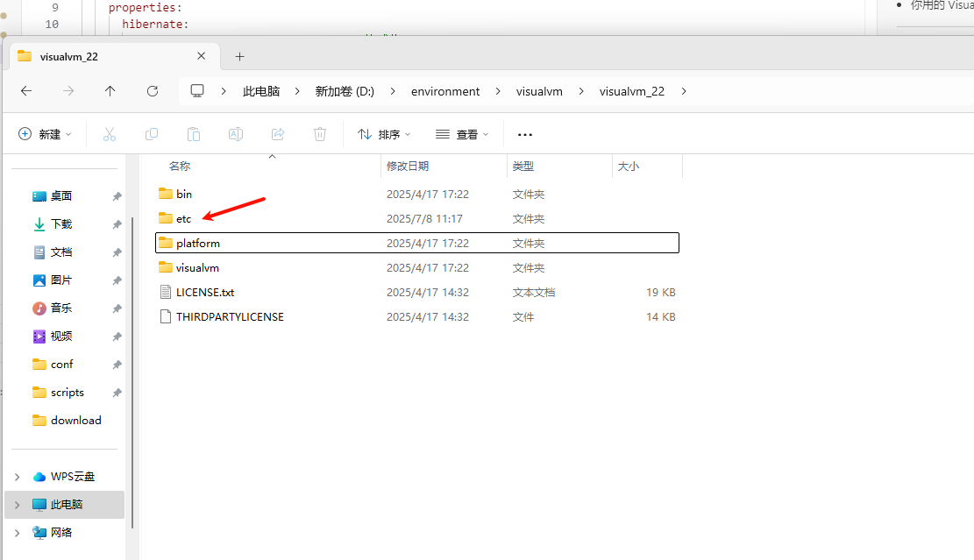This screenshot has width=974, height=560.
Task: Open 图片 in the sidebar
Action: pos(60,280)
